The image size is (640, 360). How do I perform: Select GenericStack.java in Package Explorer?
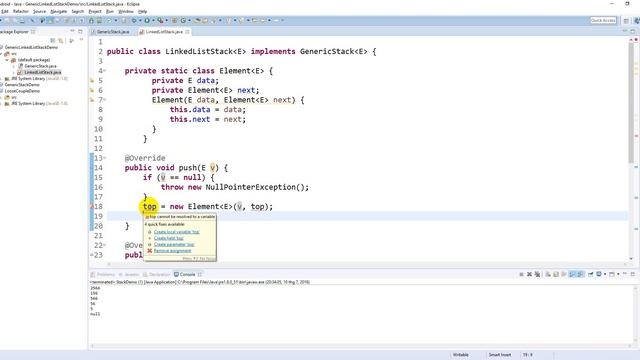40,66
